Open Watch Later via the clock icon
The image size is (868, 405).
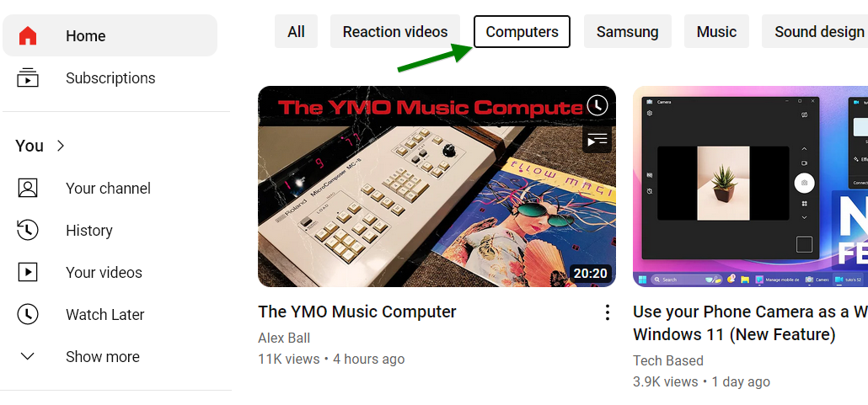point(28,314)
